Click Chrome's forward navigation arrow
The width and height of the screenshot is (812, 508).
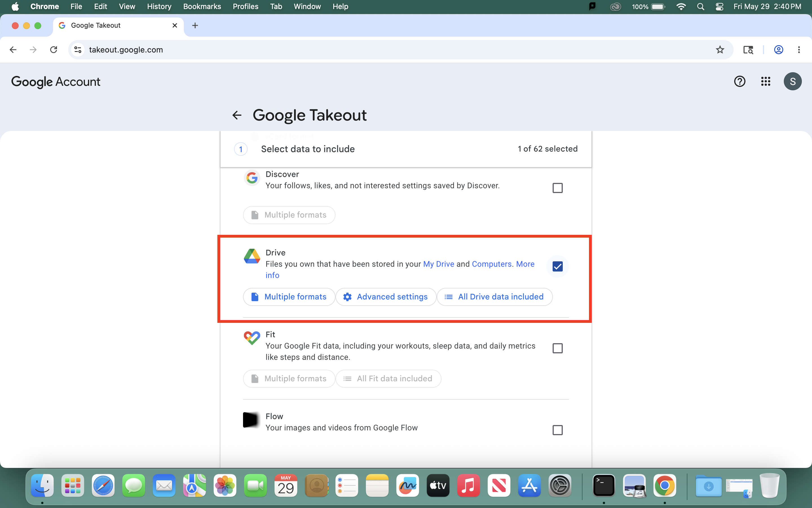(33, 50)
